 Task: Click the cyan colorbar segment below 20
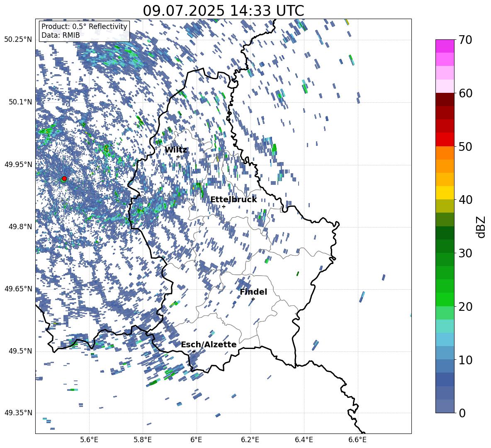[x=445, y=326]
